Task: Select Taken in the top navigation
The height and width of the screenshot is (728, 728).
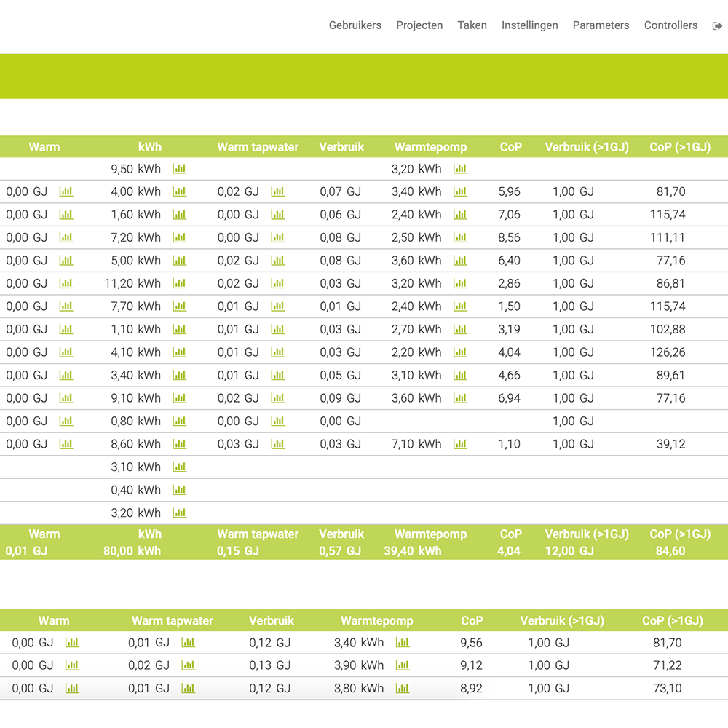Action: 472,25
